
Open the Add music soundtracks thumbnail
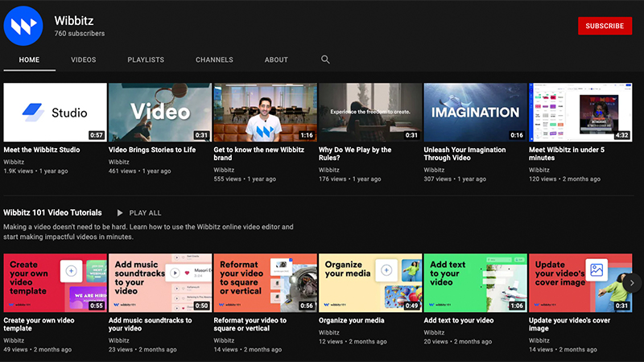click(x=160, y=283)
